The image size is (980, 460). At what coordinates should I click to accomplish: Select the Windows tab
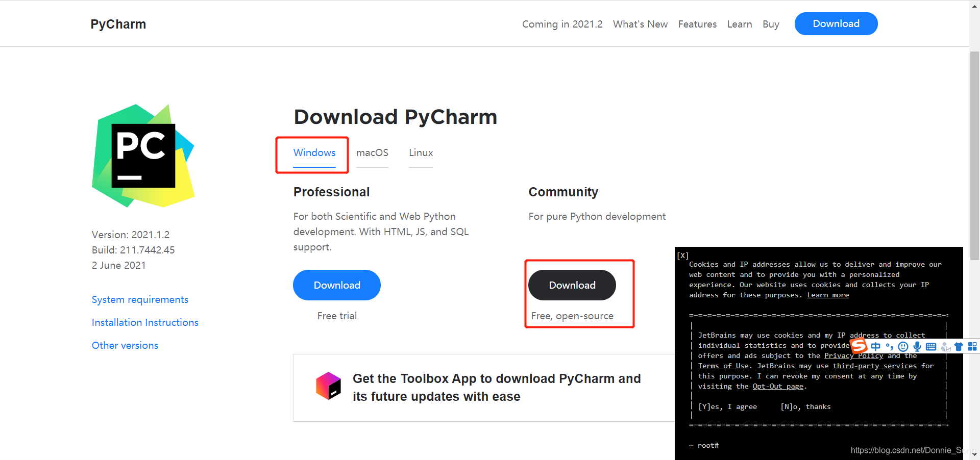(314, 152)
